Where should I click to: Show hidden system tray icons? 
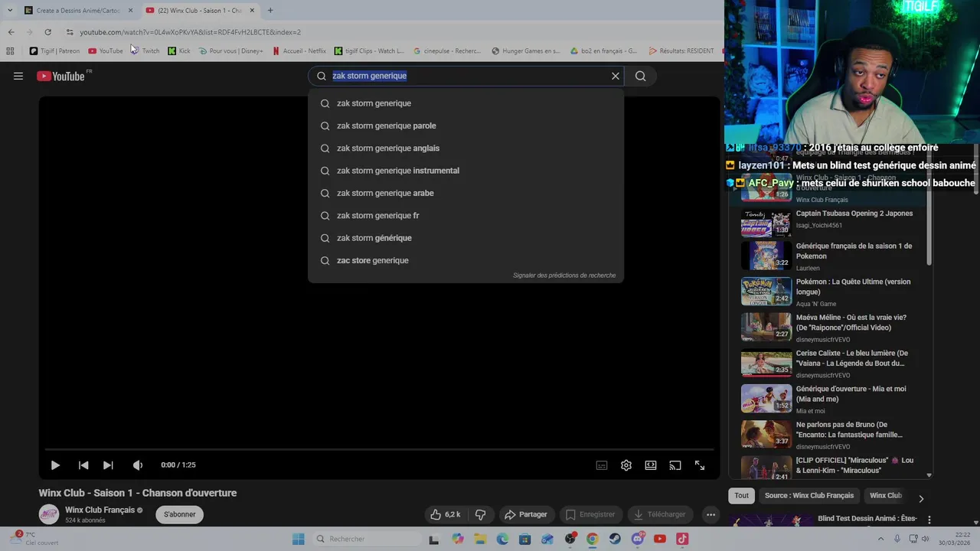tap(880, 539)
